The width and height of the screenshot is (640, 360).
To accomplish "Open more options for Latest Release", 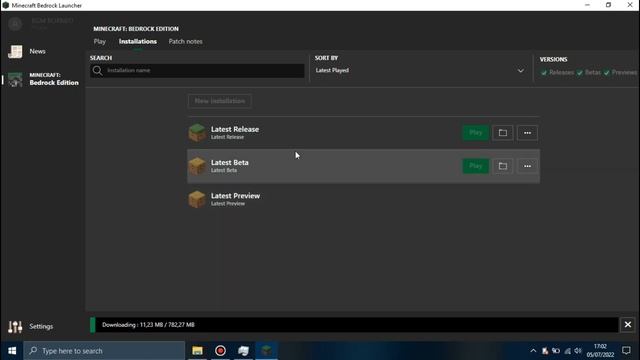I will tap(527, 133).
